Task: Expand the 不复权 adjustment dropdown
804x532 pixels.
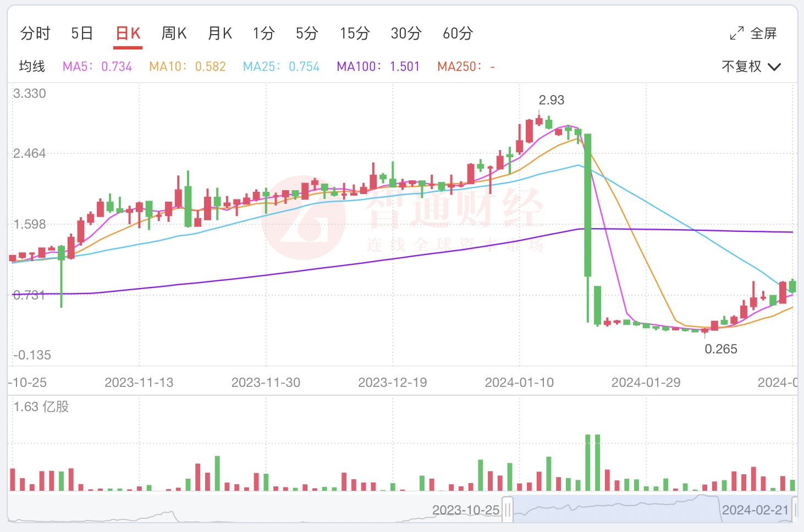Action: click(751, 67)
